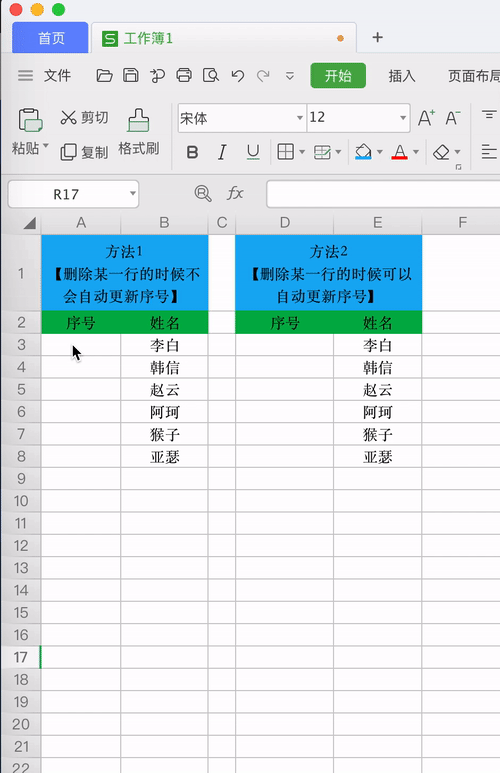Viewport: 500px width, 773px height.
Task: Activate the 格式刷 format painter
Action: [x=139, y=132]
